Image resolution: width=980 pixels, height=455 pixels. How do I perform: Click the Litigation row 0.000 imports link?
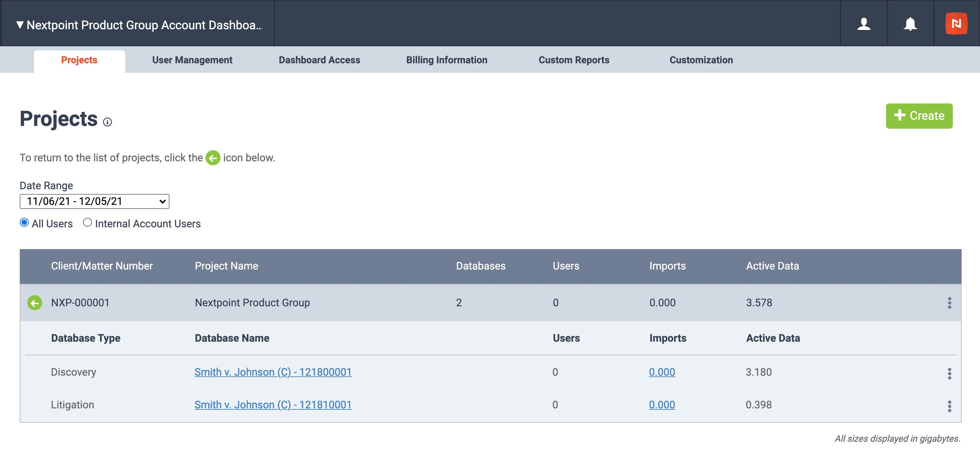click(x=661, y=405)
